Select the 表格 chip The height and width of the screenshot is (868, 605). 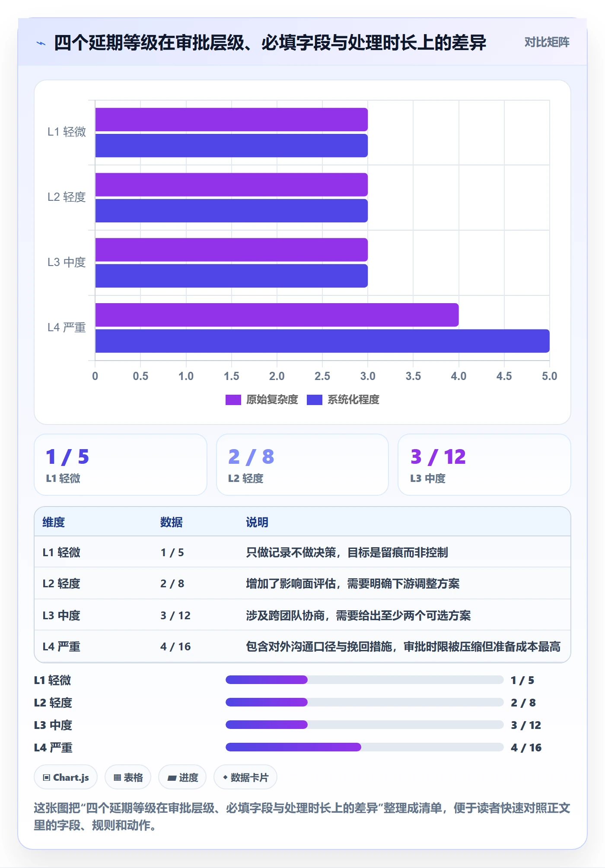[128, 777]
